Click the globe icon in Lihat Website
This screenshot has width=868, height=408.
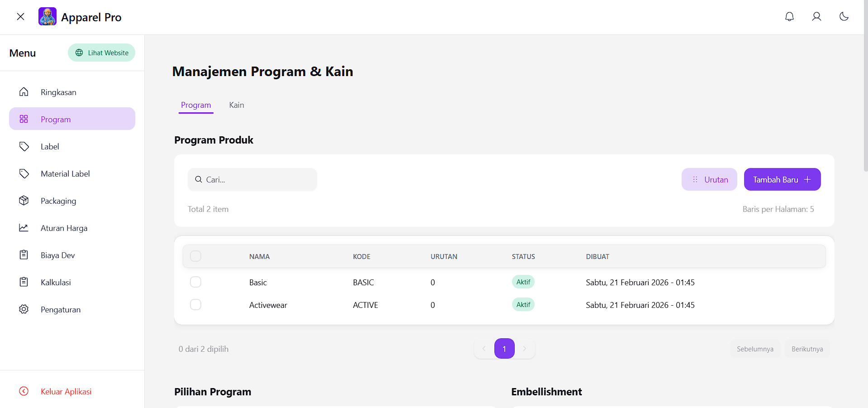79,53
